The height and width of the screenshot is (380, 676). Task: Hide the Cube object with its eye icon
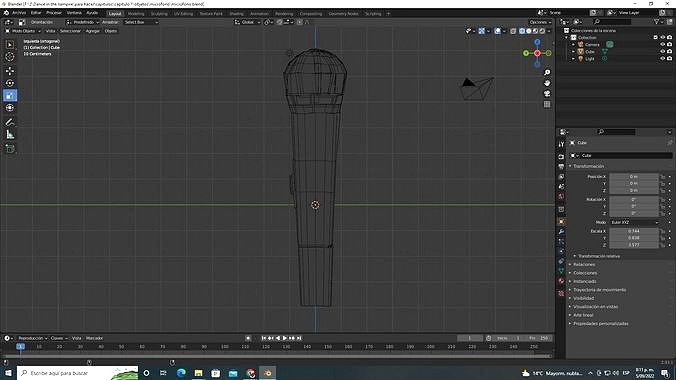point(663,51)
